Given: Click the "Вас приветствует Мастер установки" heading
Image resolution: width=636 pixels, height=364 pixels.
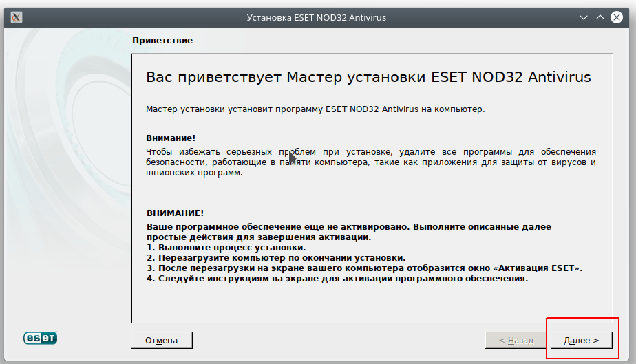Looking at the screenshot, I should click(x=368, y=77).
